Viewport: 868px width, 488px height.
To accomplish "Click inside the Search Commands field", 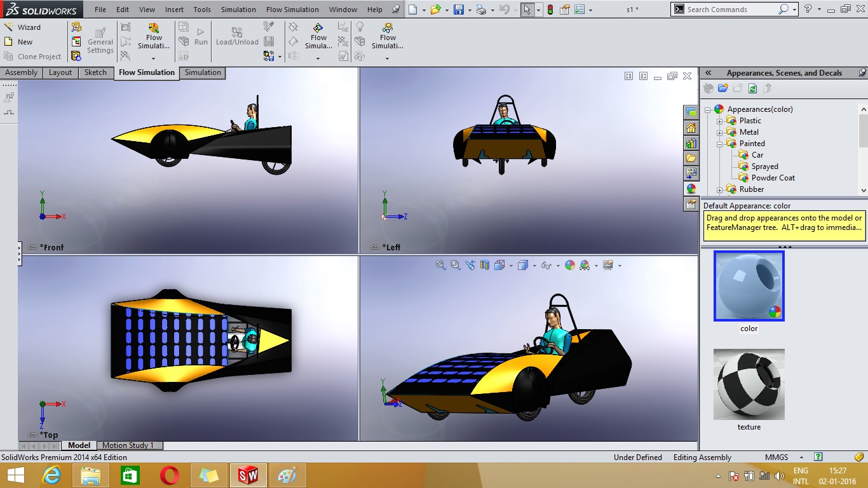I will click(x=731, y=10).
